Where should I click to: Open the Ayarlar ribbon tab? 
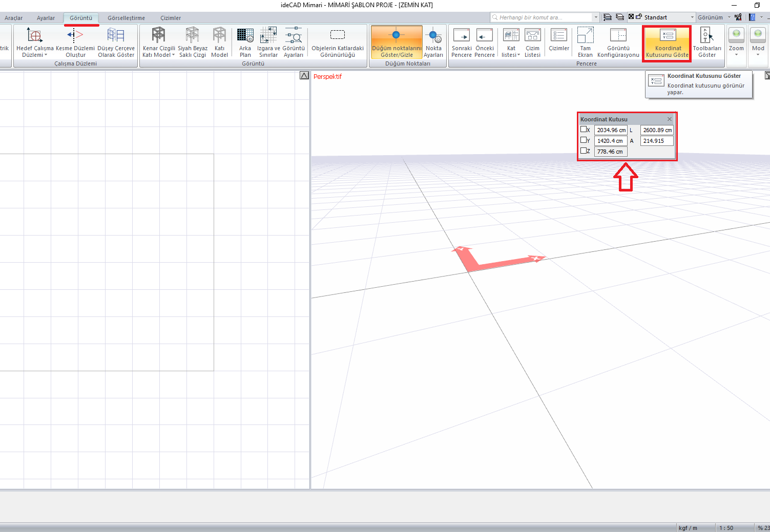point(46,18)
